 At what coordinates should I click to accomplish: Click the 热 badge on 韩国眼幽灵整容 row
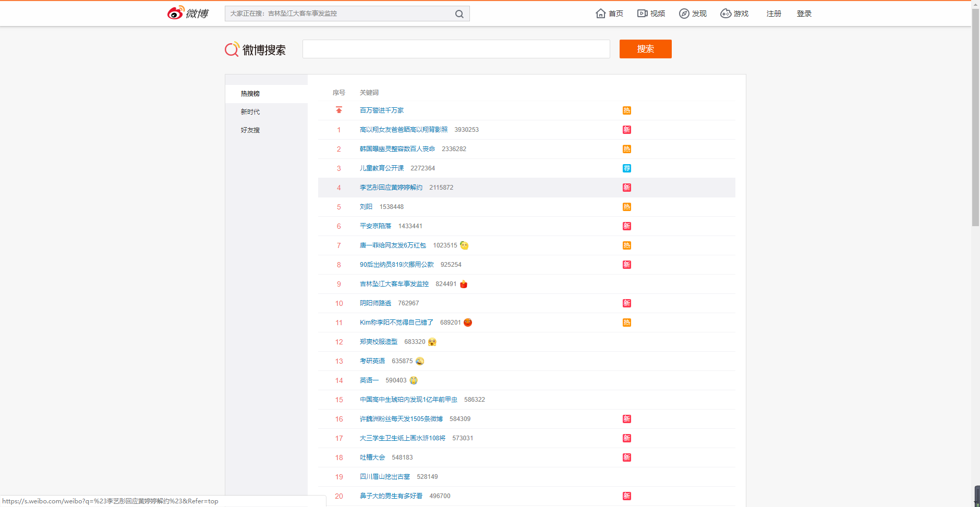[x=627, y=149]
